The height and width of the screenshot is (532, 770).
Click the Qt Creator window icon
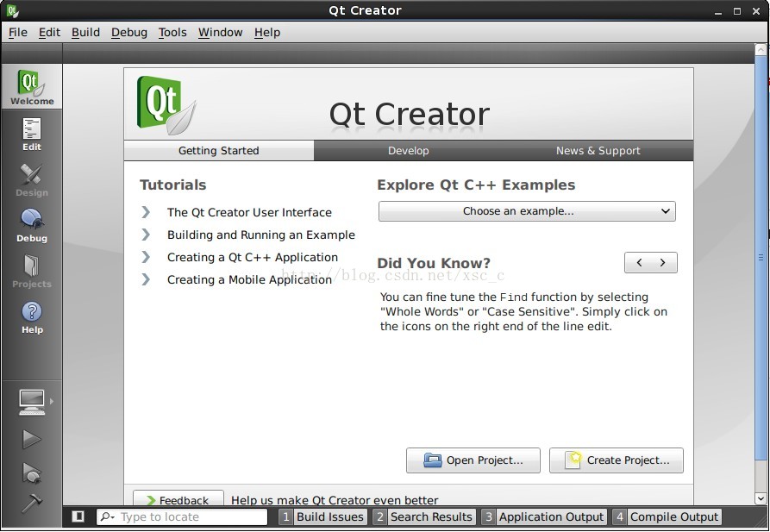12,10
